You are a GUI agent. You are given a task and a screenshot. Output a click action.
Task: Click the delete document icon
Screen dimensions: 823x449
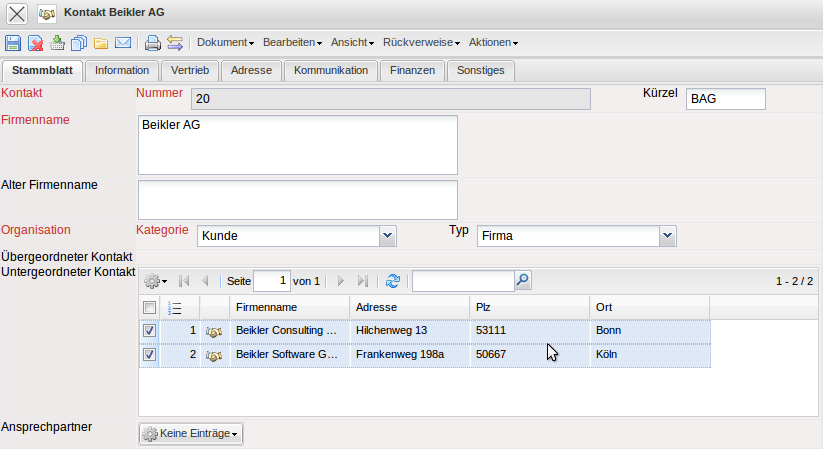click(x=35, y=43)
